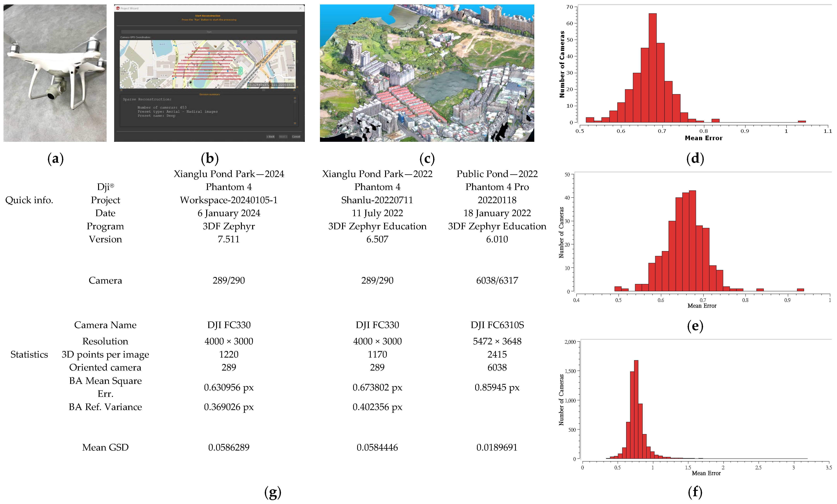Click the drone photograph thumbnail
The width and height of the screenshot is (837, 504).
tap(55, 73)
